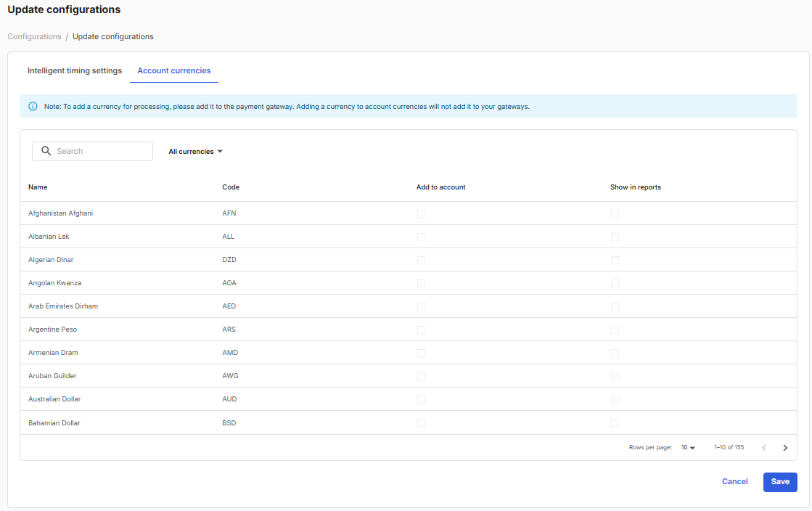Screen dimensions: 812x511
Task: Check Show in reports for Afghanistan Afghani
Action: (x=615, y=213)
